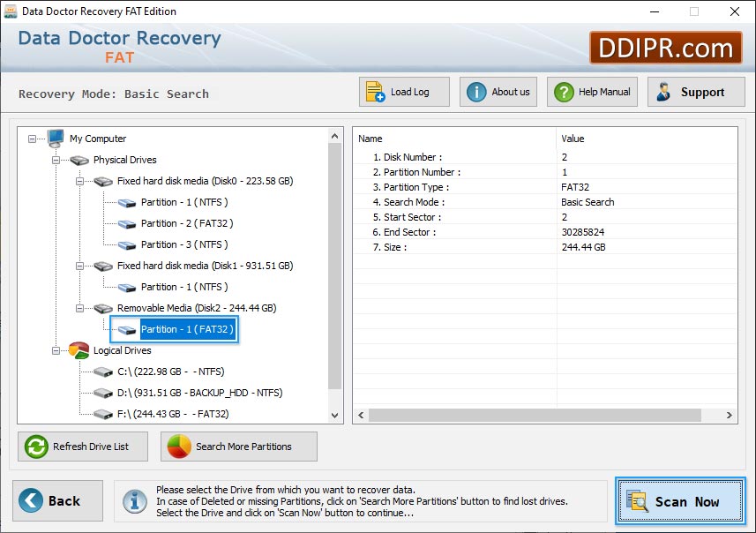Click the Physical Drives disk icon
This screenshot has height=533, width=756.
(x=79, y=160)
